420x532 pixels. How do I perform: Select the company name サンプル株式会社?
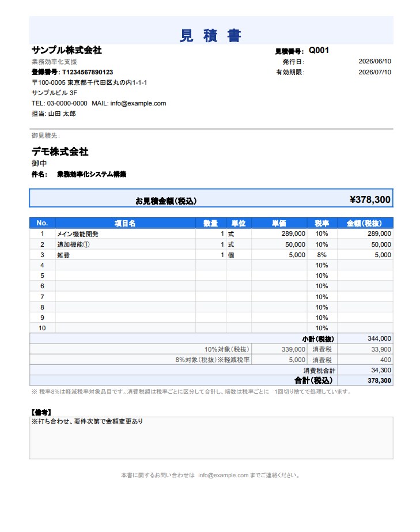click(x=67, y=50)
